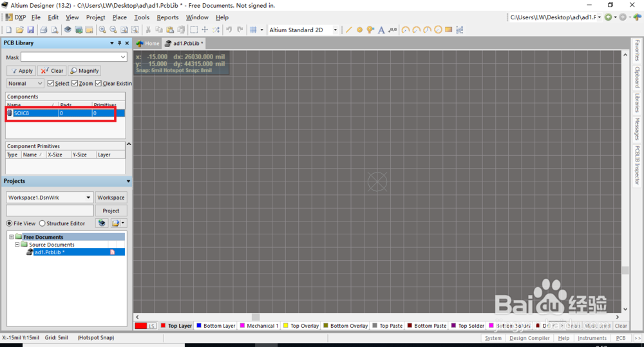Viewport: 644px width, 347px height.
Task: Select the Place Line tool
Action: coord(348,30)
